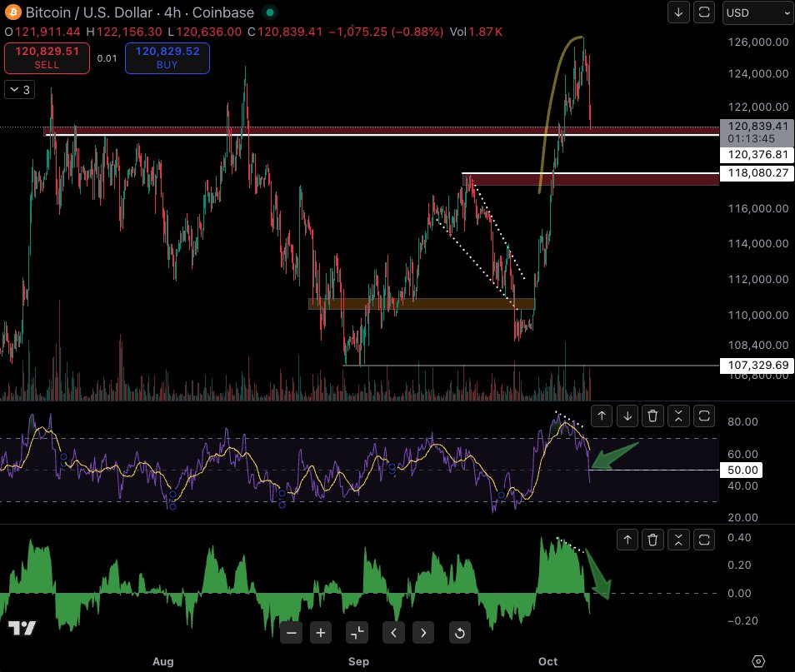795x672 pixels.
Task: Expand the indicator legend showing 3
Action: pyautogui.click(x=20, y=90)
